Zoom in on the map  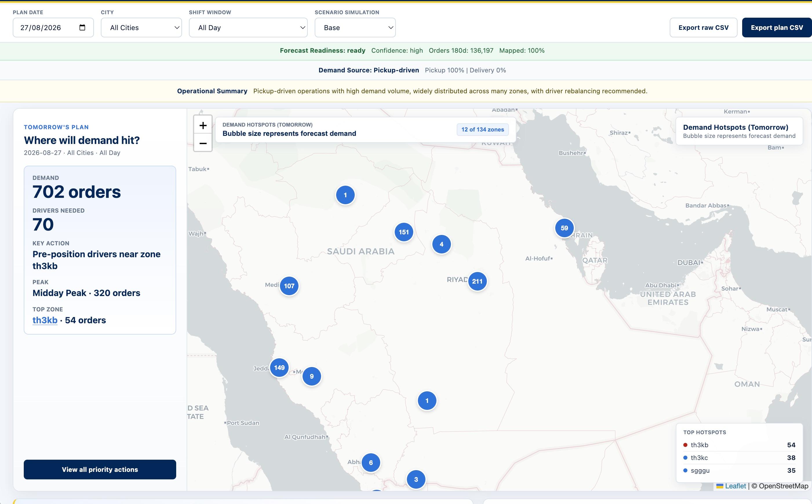(203, 125)
